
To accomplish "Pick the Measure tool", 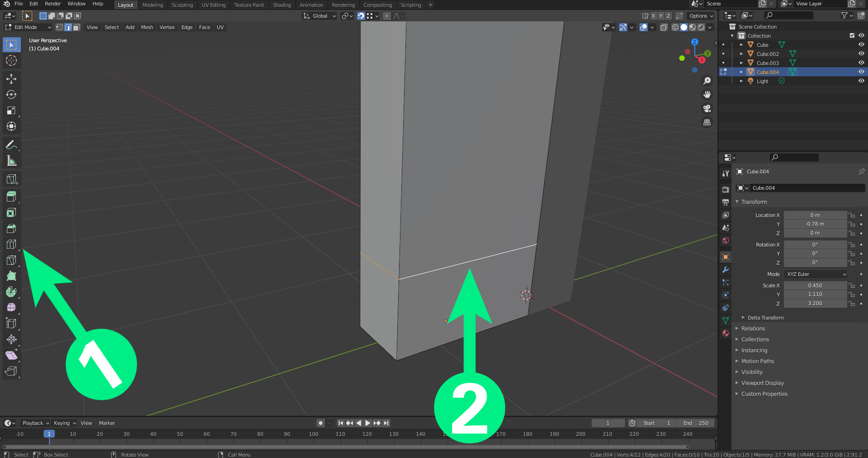I will [x=11, y=161].
